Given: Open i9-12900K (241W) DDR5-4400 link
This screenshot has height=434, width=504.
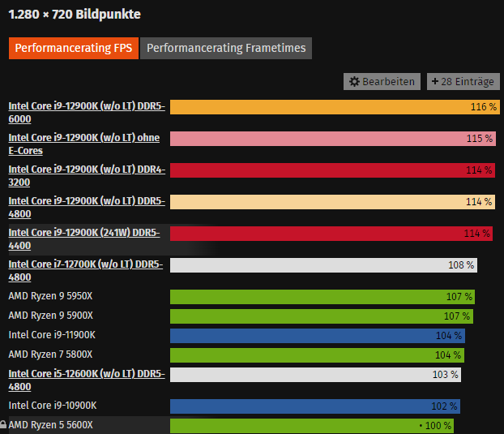Looking at the screenshot, I should click(x=84, y=238).
